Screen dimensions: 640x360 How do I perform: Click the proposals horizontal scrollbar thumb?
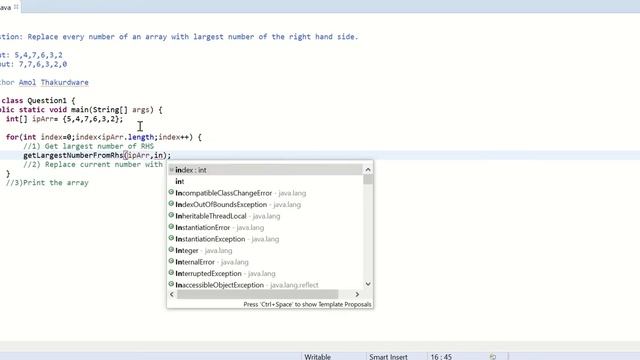(x=257, y=294)
